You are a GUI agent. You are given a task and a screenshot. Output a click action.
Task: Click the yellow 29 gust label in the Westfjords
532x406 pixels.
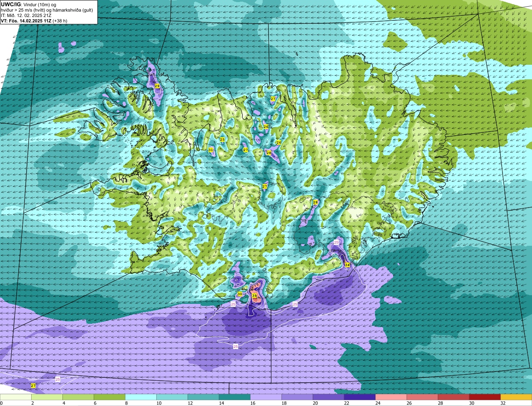click(157, 86)
